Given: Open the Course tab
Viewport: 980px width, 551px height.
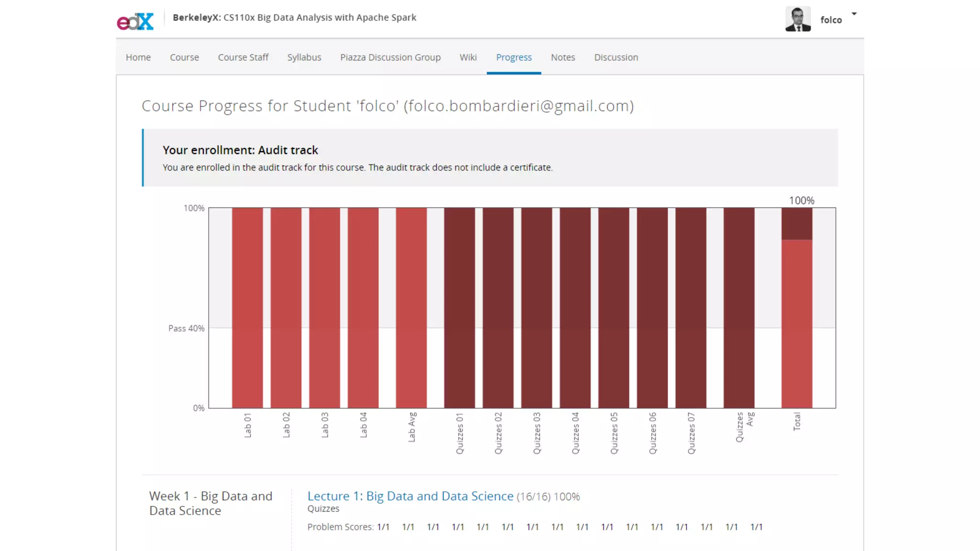Looking at the screenshot, I should click(x=184, y=57).
